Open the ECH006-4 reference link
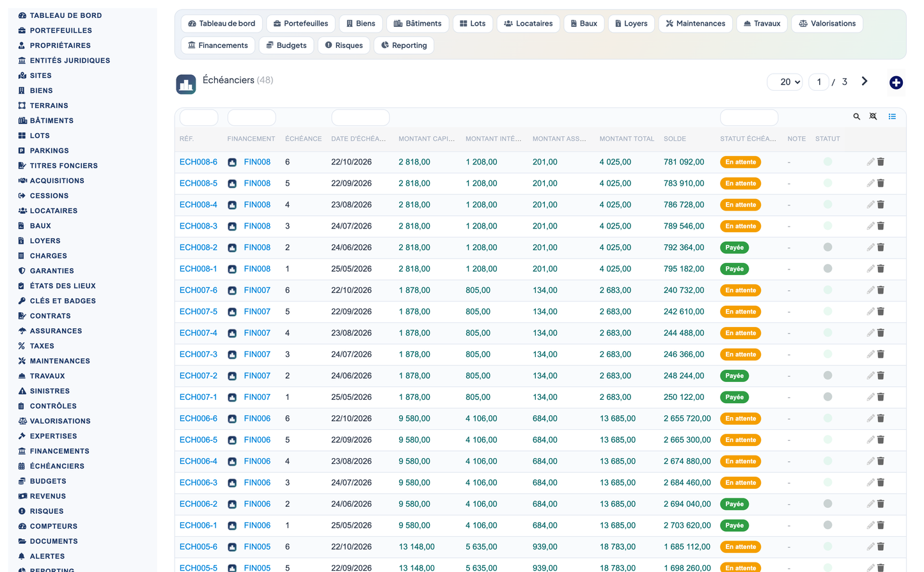The image size is (924, 572). coord(198,461)
